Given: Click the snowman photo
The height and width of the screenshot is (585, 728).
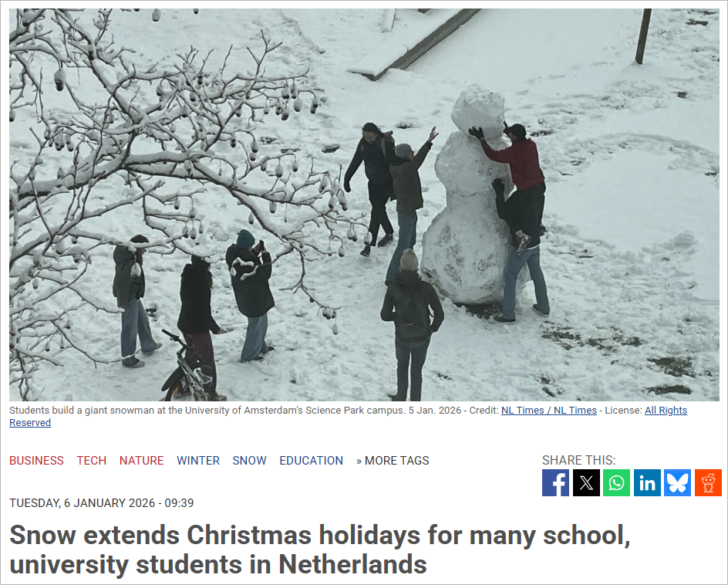Looking at the screenshot, I should (364, 205).
